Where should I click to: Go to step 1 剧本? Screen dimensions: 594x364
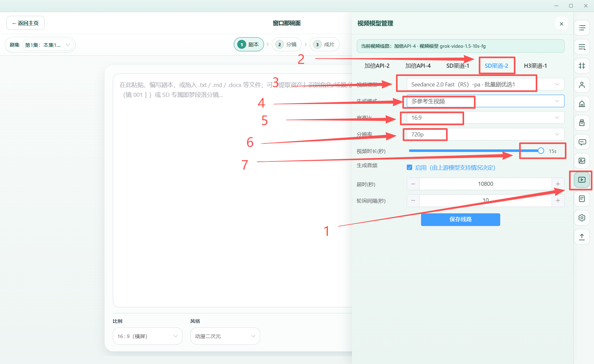[249, 45]
